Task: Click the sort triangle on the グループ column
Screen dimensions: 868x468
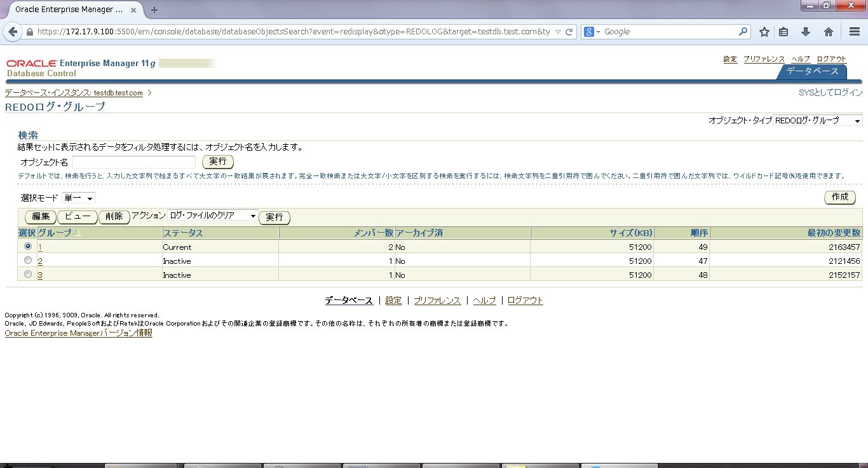Action: pyautogui.click(x=78, y=233)
